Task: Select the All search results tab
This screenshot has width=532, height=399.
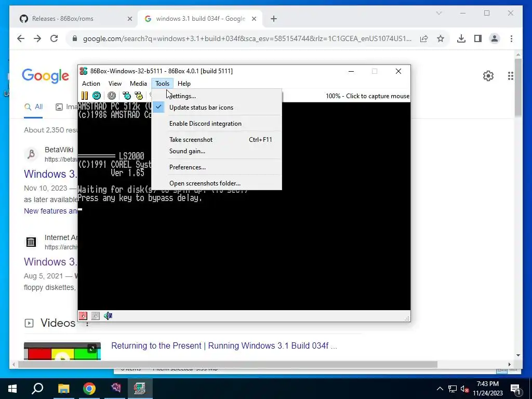Action: (x=33, y=107)
